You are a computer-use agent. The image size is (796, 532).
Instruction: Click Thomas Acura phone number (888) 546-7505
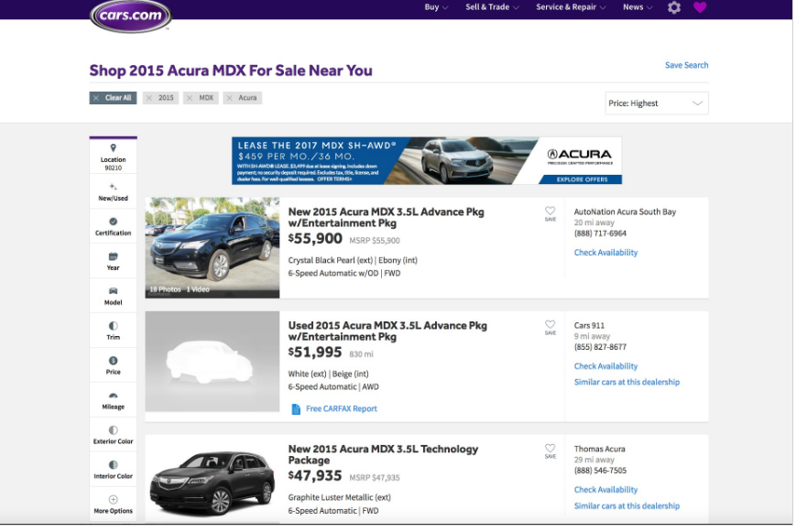pyautogui.click(x=600, y=471)
